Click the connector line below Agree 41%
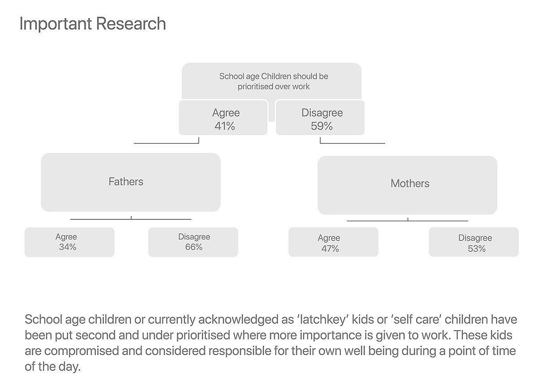Screen dimensions: 538x392 pyautogui.click(x=166, y=143)
